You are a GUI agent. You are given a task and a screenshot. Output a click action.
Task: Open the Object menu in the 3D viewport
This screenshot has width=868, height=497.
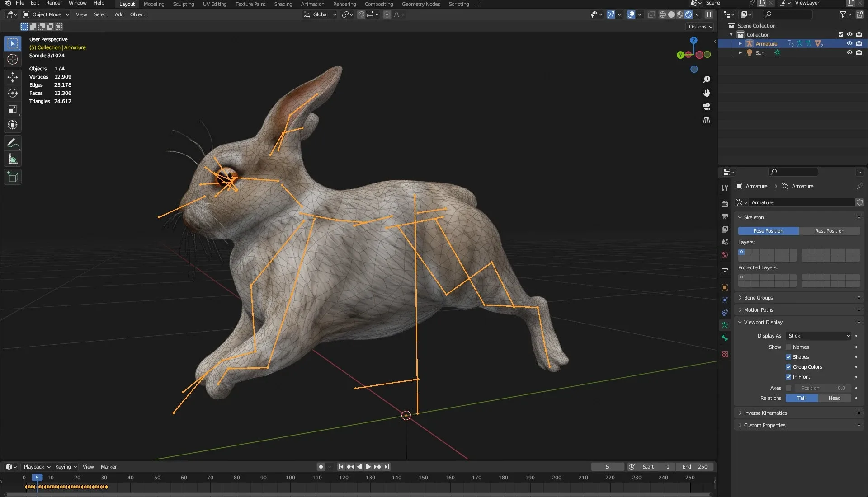coord(137,14)
